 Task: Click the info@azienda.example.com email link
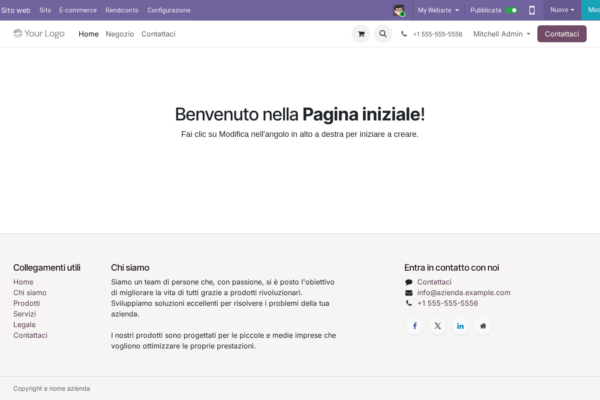tap(464, 293)
